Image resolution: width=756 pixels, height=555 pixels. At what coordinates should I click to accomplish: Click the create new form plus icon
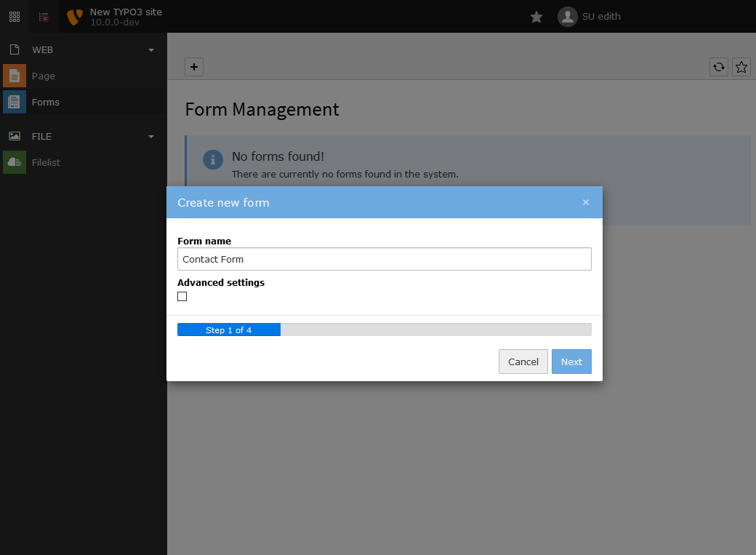(193, 66)
